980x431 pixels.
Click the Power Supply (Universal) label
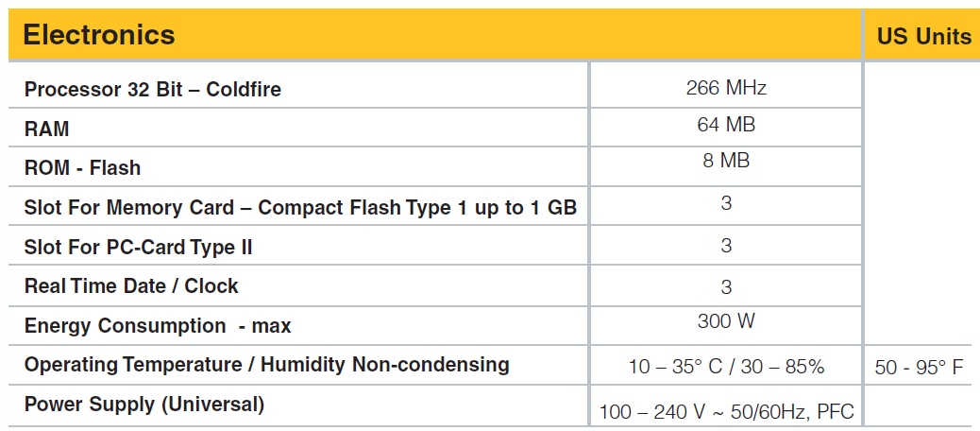coord(144,405)
